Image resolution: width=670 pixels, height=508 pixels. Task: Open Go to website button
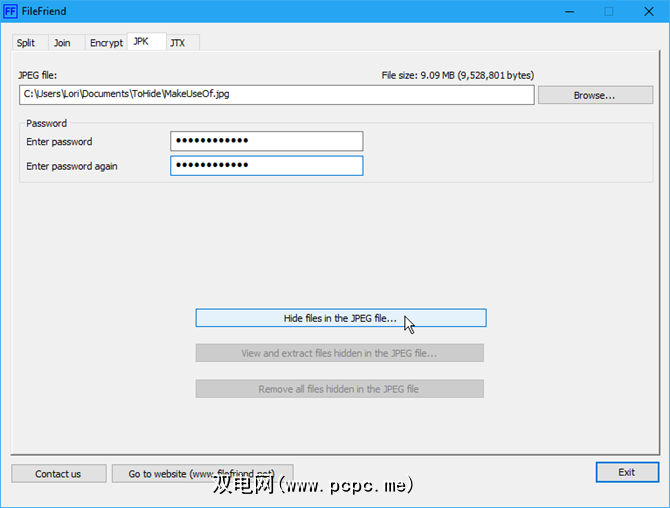click(202, 473)
